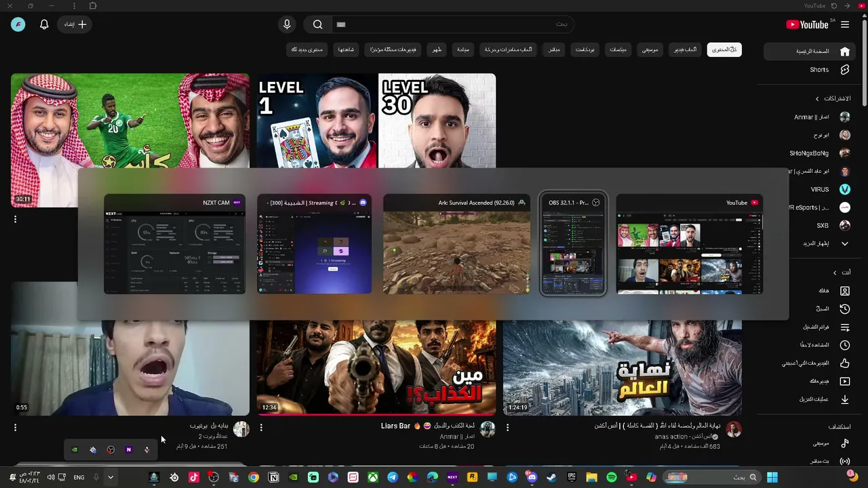Open the Liars Bar video thumbnail
The image size is (868, 488).
(x=376, y=367)
